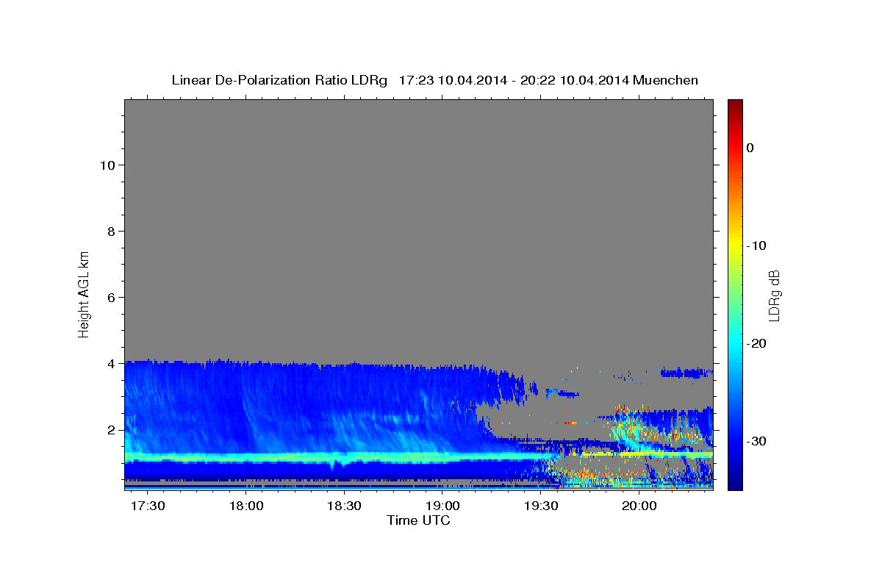Screen dimensions: 882x588
Task: Click the 'Time UTC' axis label
Action: point(418,520)
